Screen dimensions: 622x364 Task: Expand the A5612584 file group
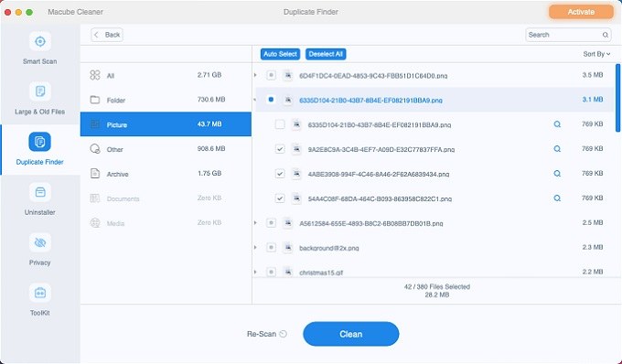[255, 223]
